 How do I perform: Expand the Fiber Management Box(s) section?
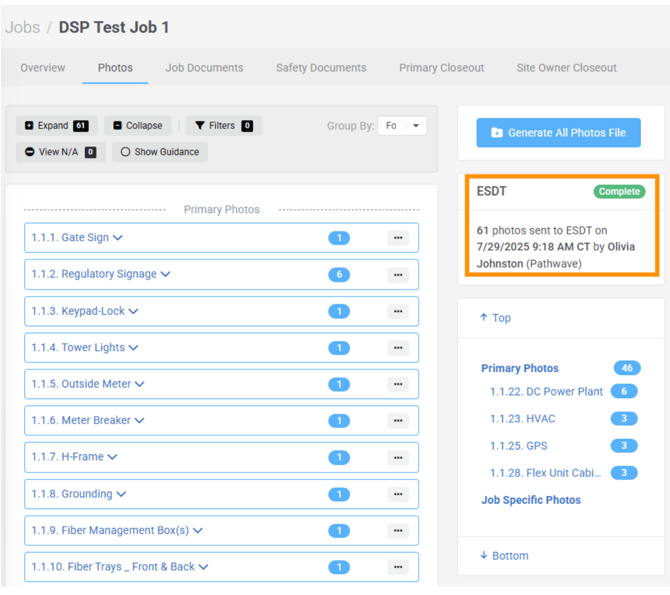click(198, 531)
